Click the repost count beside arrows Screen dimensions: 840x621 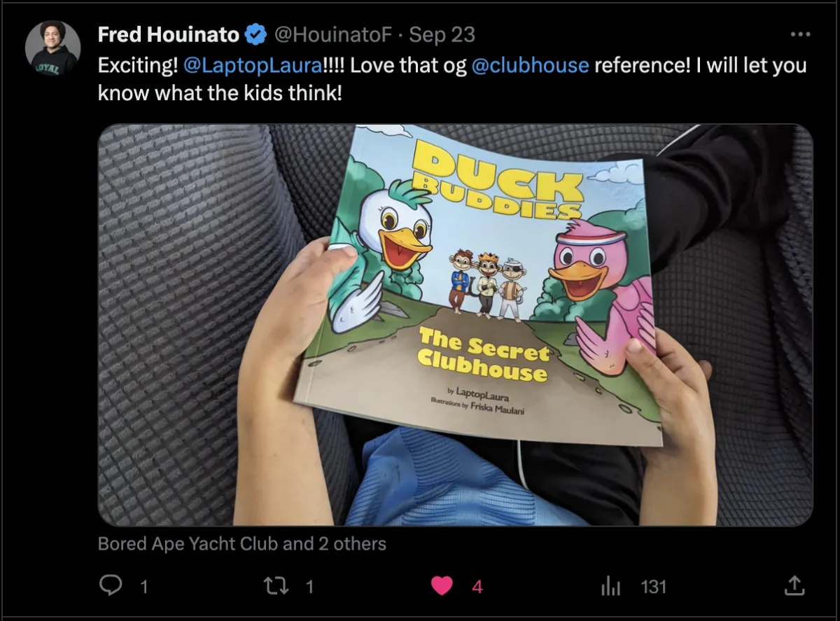click(309, 586)
